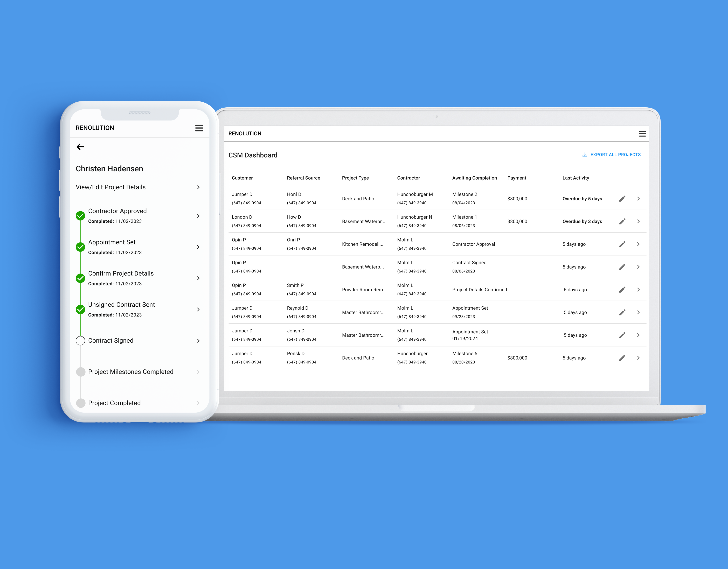Open Appointment Set step chevron on phone
This screenshot has height=569, width=728.
(198, 247)
